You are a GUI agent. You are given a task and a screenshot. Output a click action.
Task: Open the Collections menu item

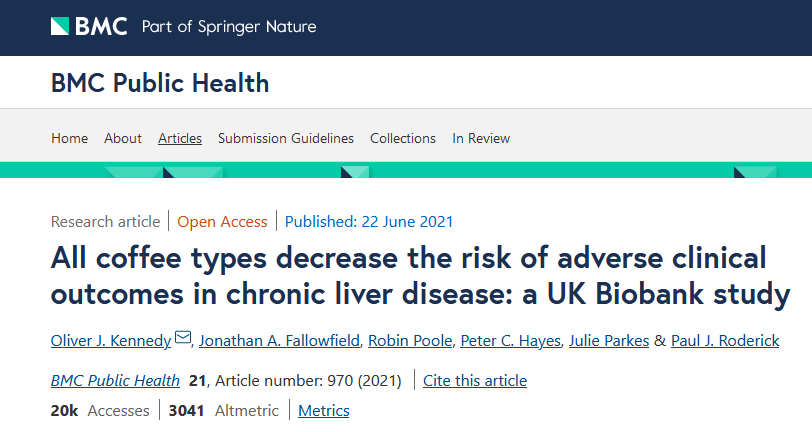(403, 138)
